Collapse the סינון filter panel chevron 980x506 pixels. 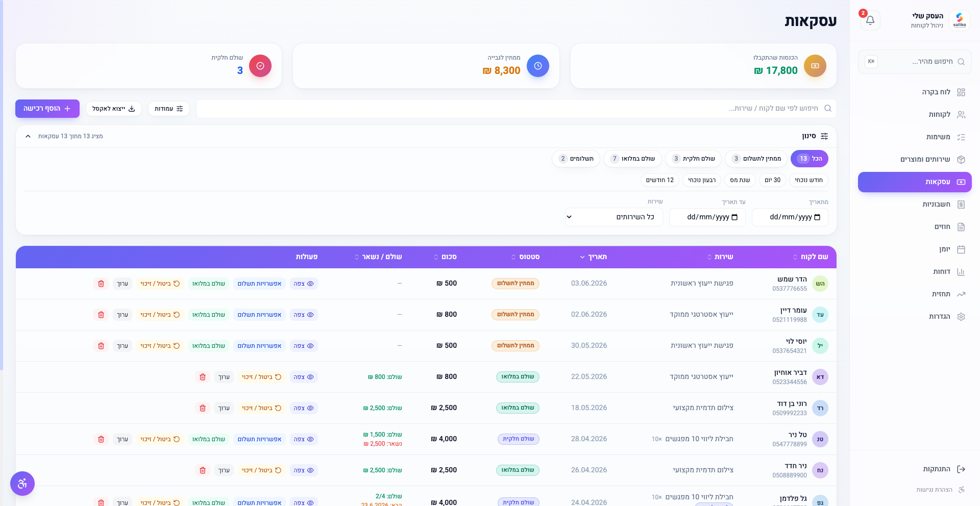(28, 136)
